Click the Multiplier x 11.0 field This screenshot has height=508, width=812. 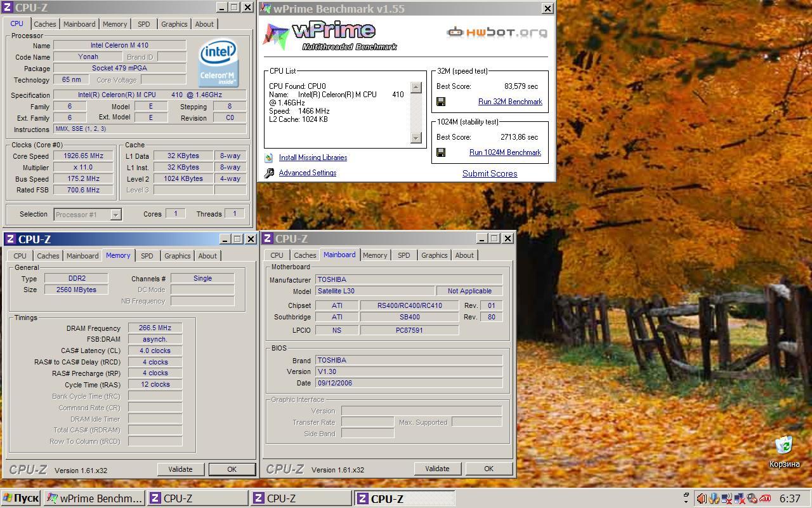click(x=84, y=167)
